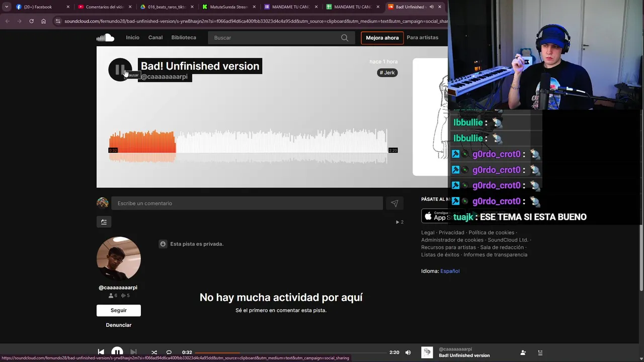Click the SoundCloud logo
644x362 pixels.
105,38
